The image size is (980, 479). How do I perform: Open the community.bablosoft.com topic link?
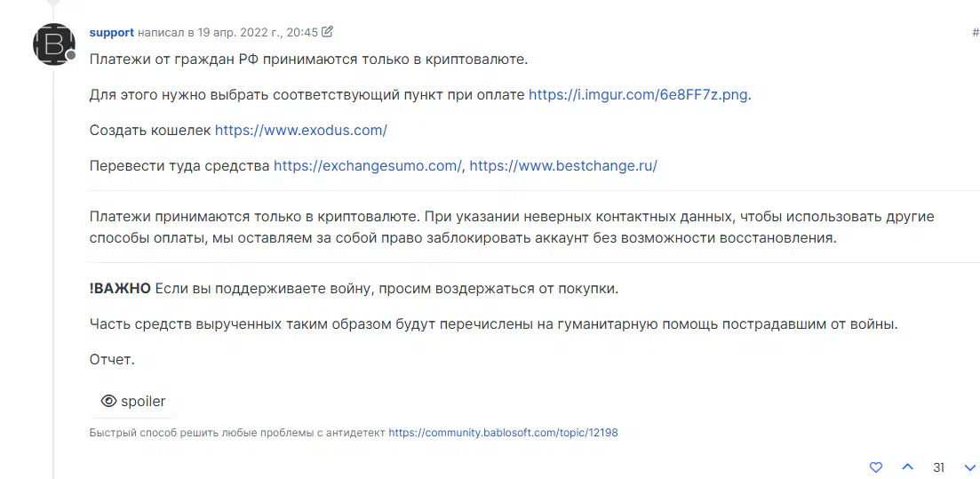503,432
